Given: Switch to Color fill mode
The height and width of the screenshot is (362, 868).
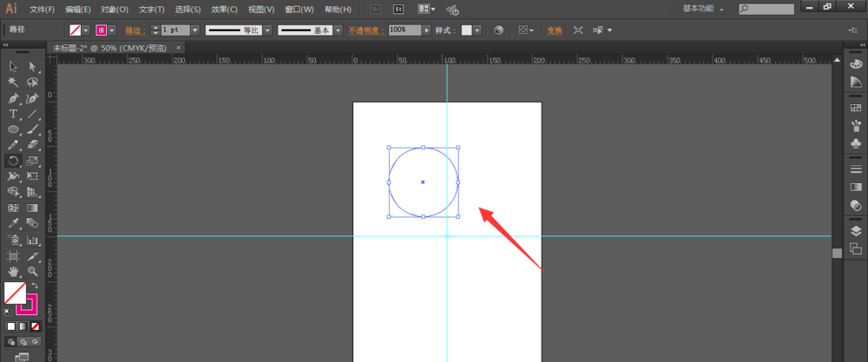Looking at the screenshot, I should pyautogui.click(x=11, y=326).
